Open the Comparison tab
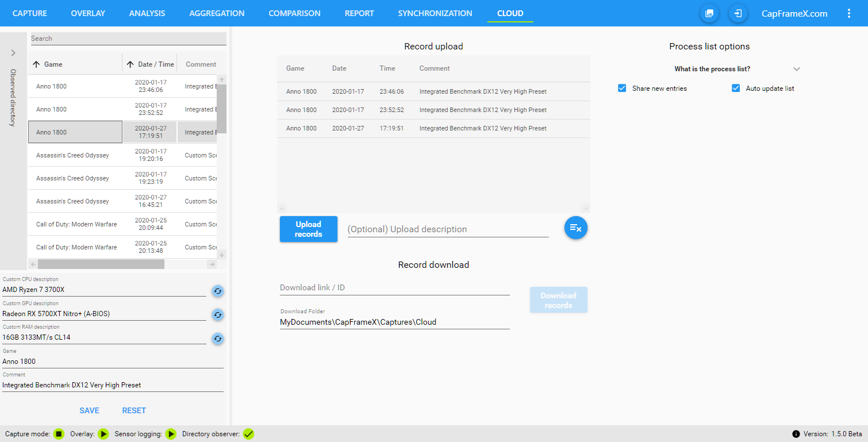This screenshot has width=868, height=442. click(x=294, y=13)
